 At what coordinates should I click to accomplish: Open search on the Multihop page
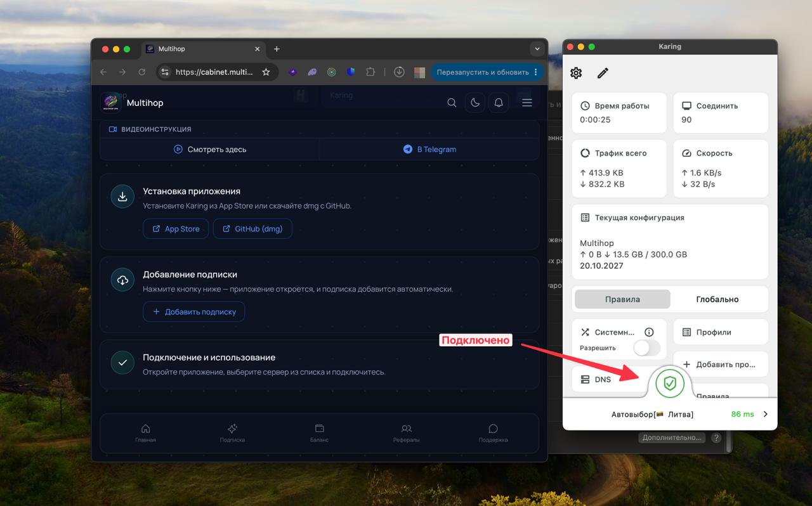pyautogui.click(x=452, y=103)
